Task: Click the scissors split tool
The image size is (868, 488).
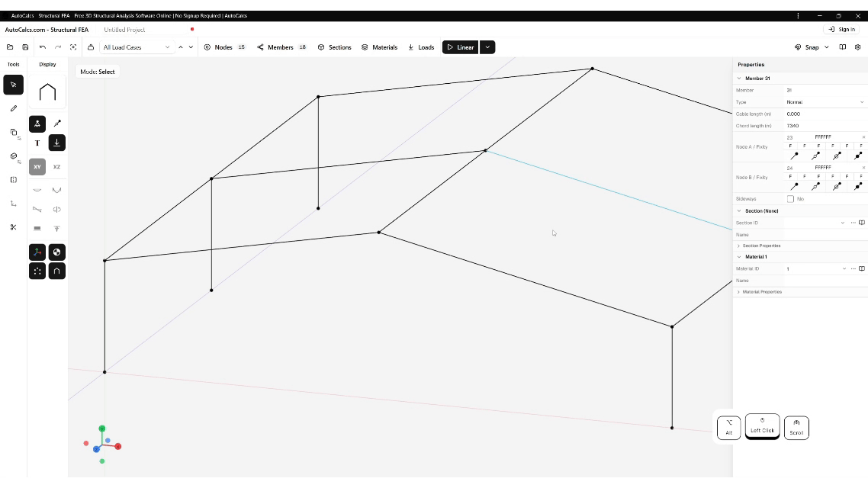Action: point(13,227)
